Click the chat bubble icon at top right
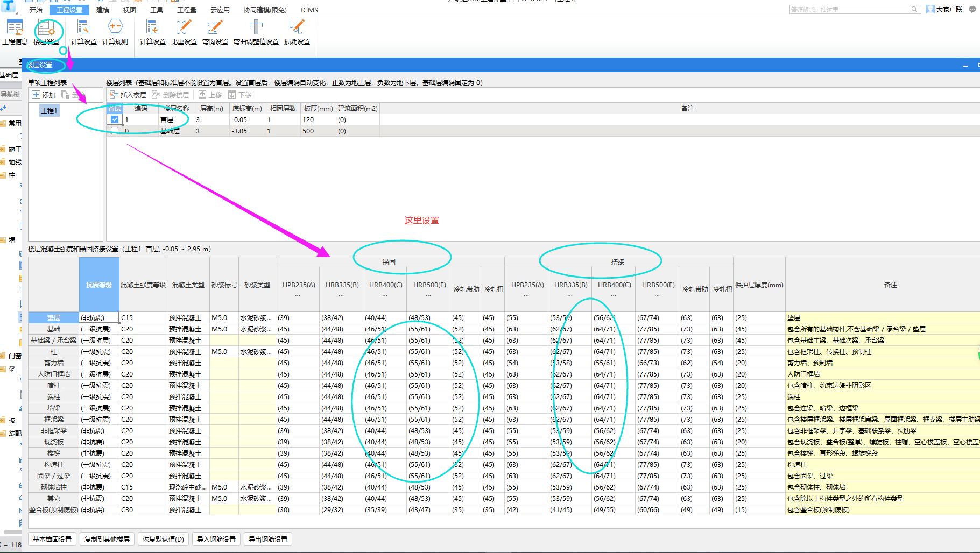 click(x=972, y=9)
